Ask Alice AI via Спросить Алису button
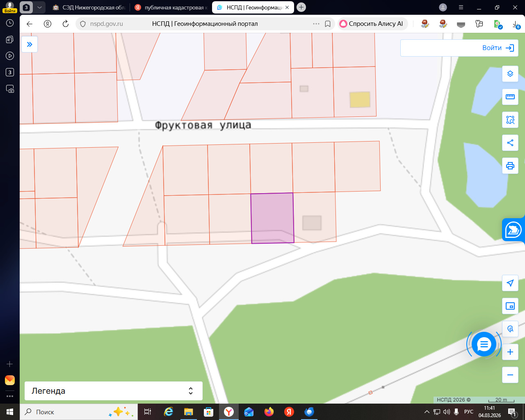Screen dimensions: 525x420 click(x=372, y=24)
